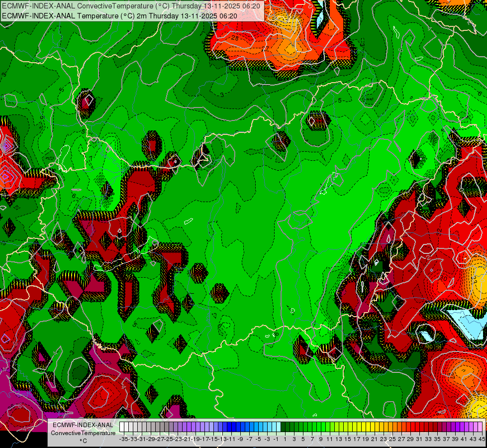Click the '21' value on the legend scale
This screenshot has width=487, height=448.
pyautogui.click(x=375, y=440)
